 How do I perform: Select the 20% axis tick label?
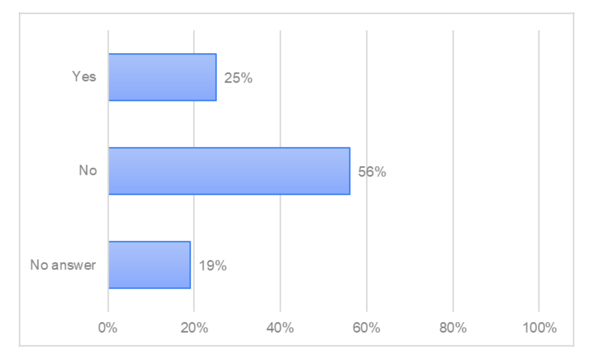point(194,328)
